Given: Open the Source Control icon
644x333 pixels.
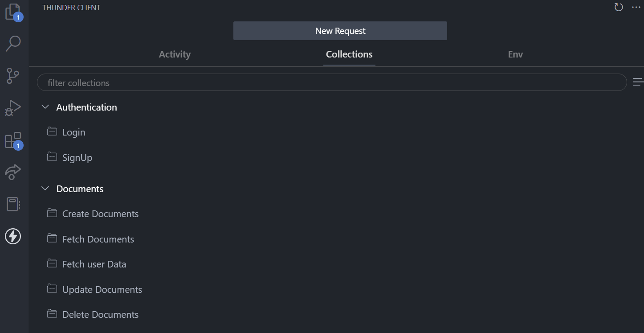Looking at the screenshot, I should pos(13,76).
